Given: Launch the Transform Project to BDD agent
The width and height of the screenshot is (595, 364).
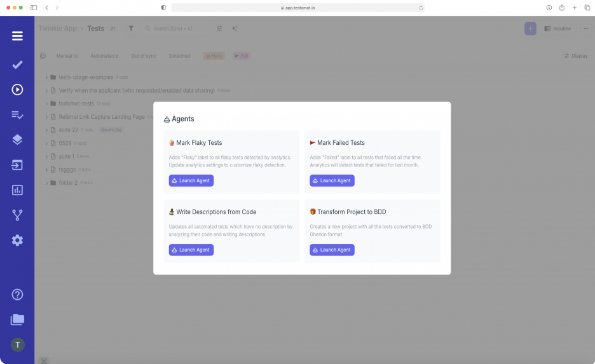Looking at the screenshot, I should (332, 250).
